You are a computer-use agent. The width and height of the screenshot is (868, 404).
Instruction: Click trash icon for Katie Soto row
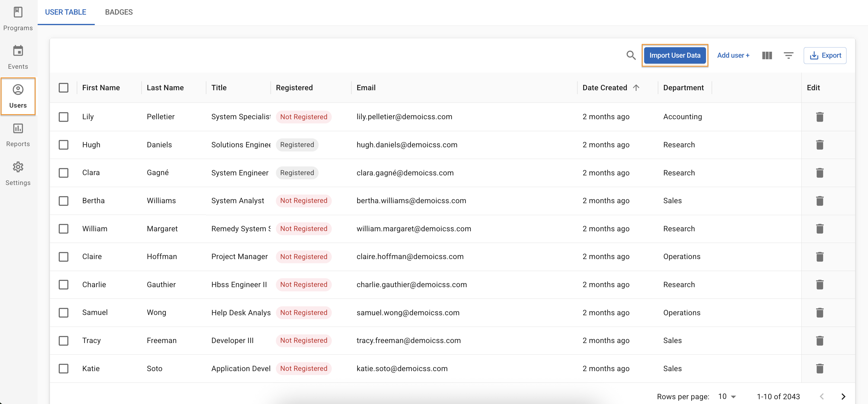click(820, 369)
